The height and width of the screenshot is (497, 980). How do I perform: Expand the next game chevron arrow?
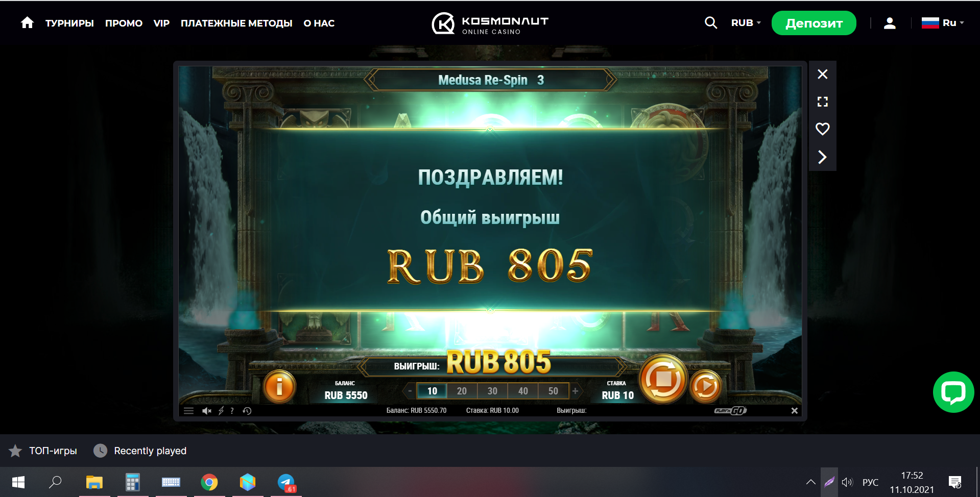[x=822, y=157]
